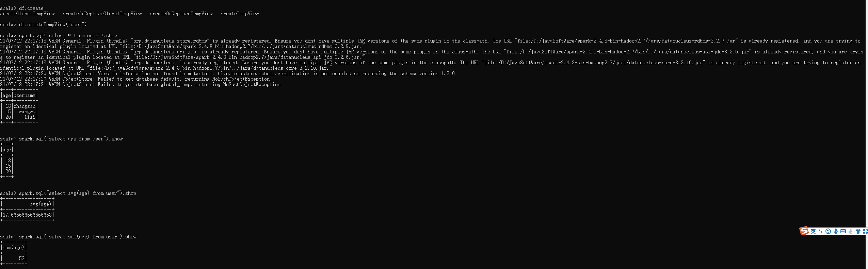Open the emoji smiley face panel

click(x=828, y=231)
